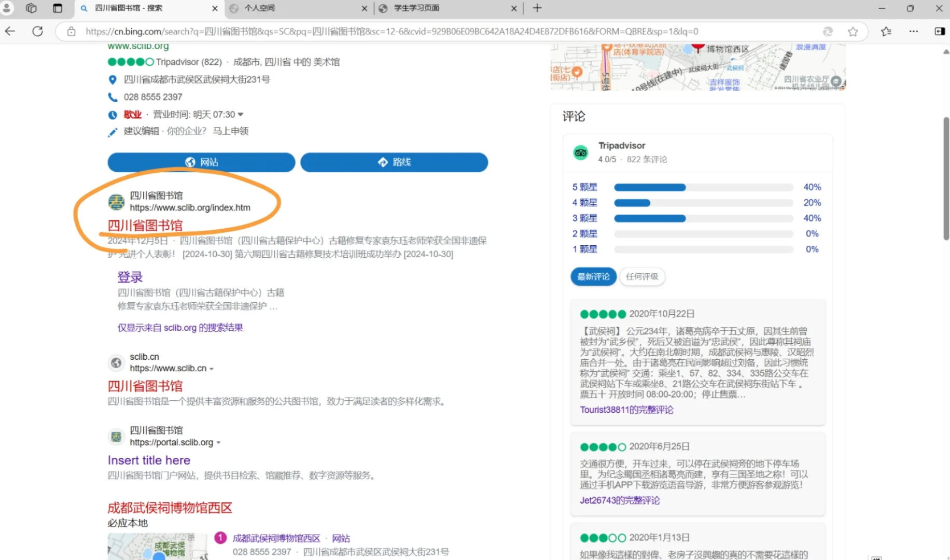Select the 四川省图书馆 - 搜索 tab
The width and height of the screenshot is (950, 560).
pos(150,8)
